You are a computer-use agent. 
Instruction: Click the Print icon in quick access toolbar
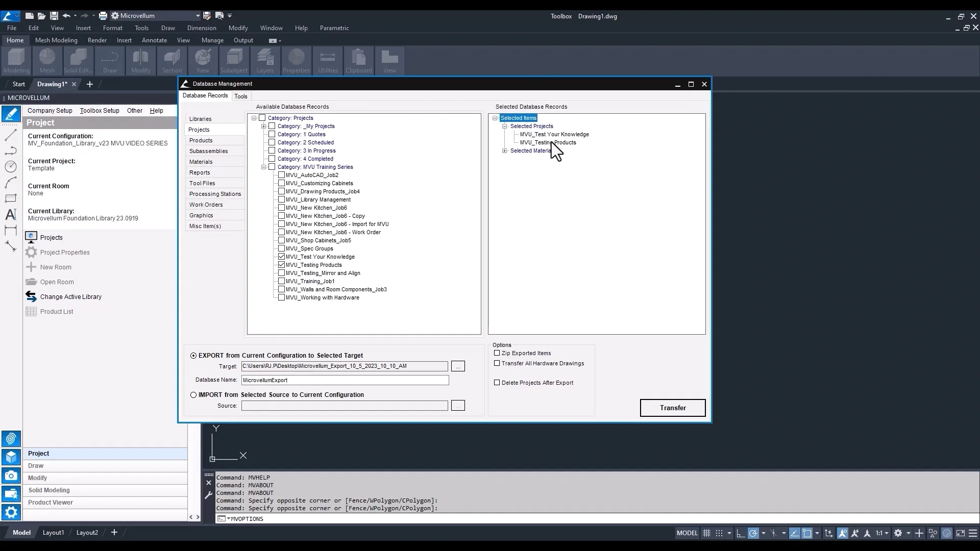click(x=103, y=16)
